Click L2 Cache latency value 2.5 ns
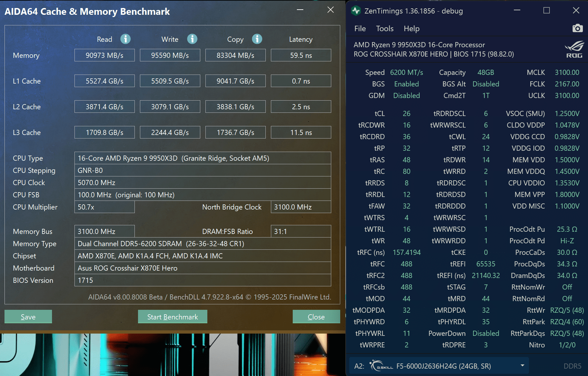The width and height of the screenshot is (588, 376). pos(301,106)
